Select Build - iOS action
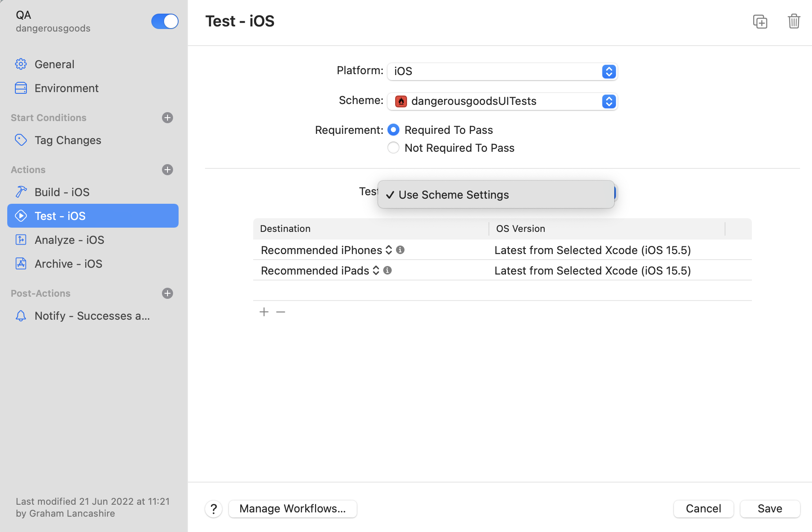Image resolution: width=812 pixels, height=532 pixels. (x=93, y=192)
